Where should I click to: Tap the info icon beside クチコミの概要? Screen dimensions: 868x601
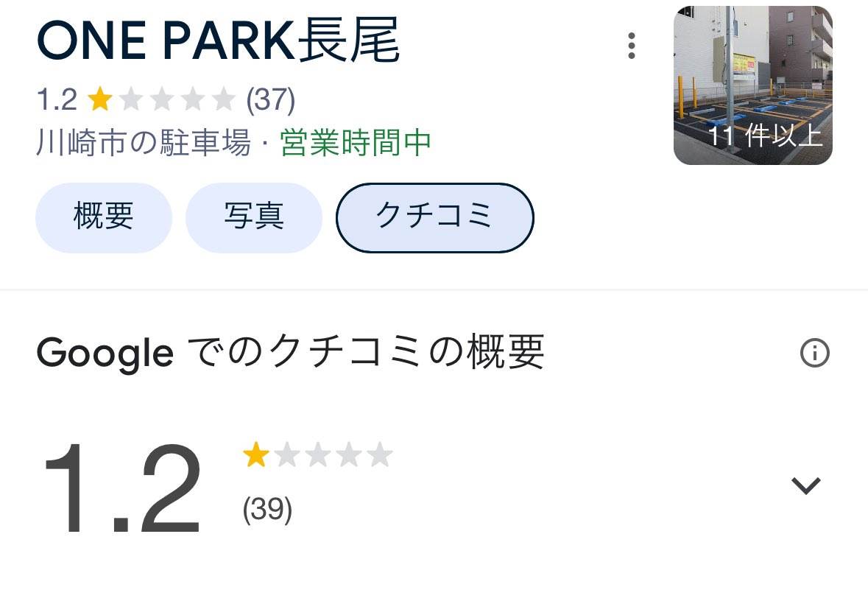[x=815, y=353]
